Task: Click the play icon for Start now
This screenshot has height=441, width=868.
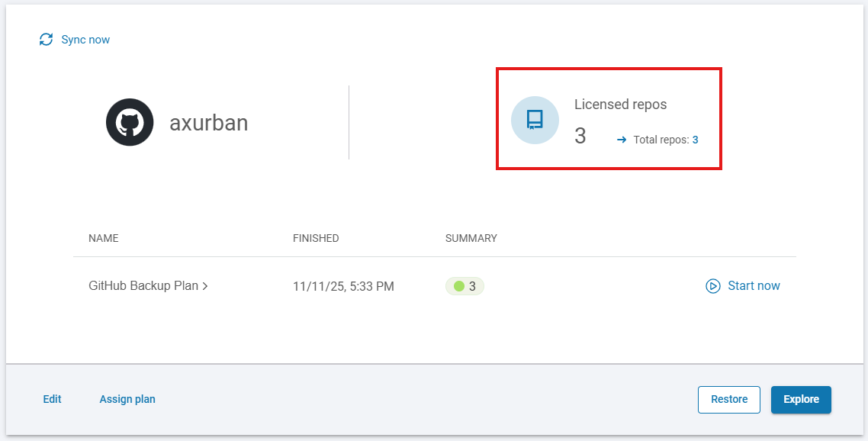Action: tap(713, 286)
